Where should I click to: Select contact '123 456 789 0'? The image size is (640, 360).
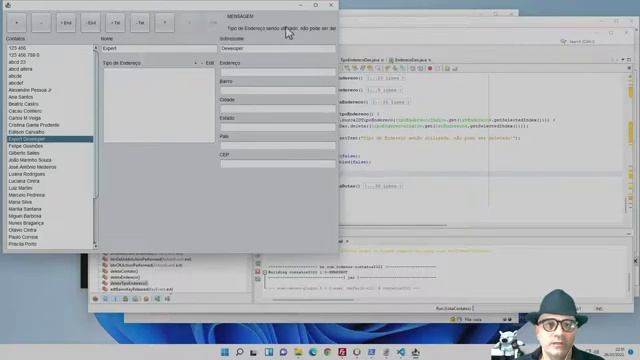[x=50, y=55]
